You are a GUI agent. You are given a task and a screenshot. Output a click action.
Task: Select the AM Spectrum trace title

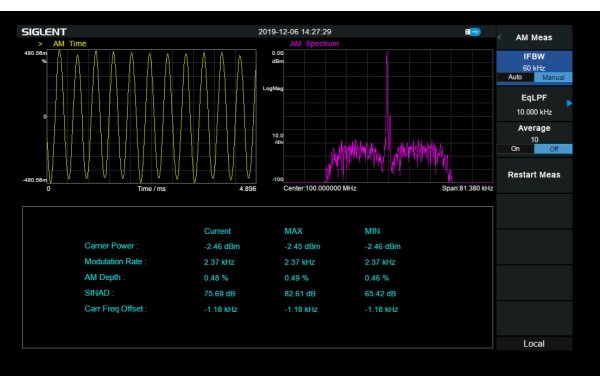click(314, 44)
